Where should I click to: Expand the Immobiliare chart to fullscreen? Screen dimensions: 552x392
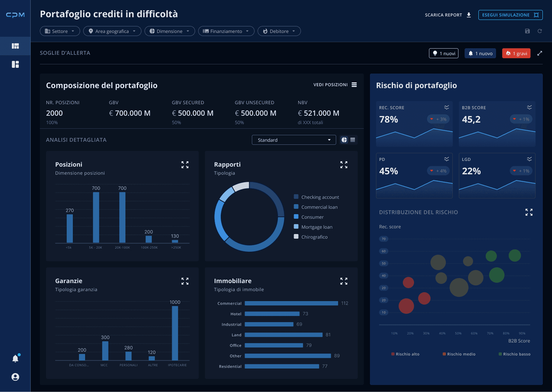pyautogui.click(x=344, y=281)
